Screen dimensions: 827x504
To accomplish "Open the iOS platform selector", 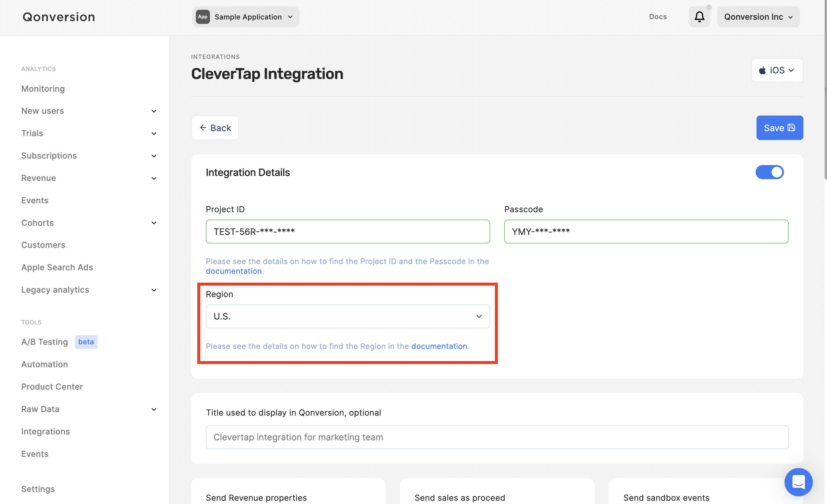I will point(777,70).
